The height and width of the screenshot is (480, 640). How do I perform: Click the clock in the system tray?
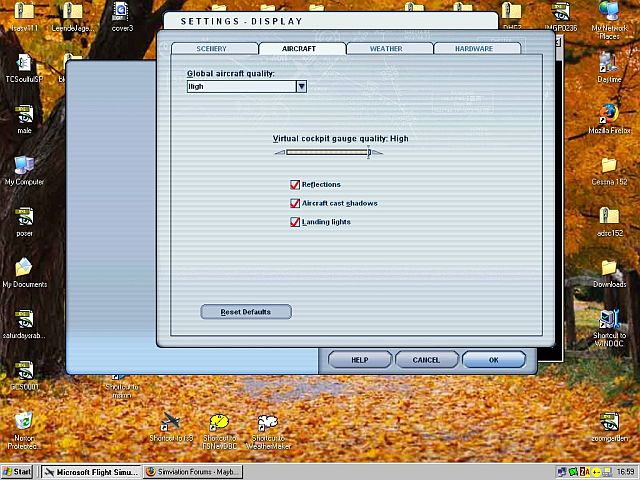(625, 472)
